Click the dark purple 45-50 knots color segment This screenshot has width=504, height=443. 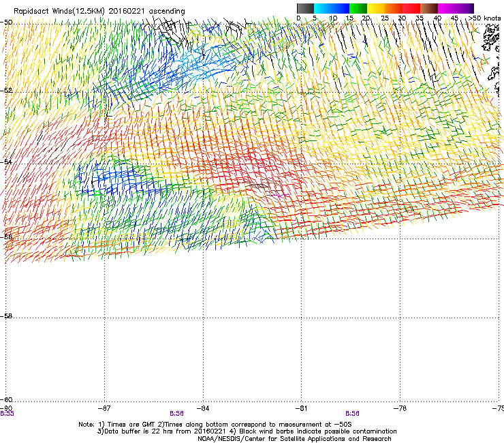(x=464, y=8)
